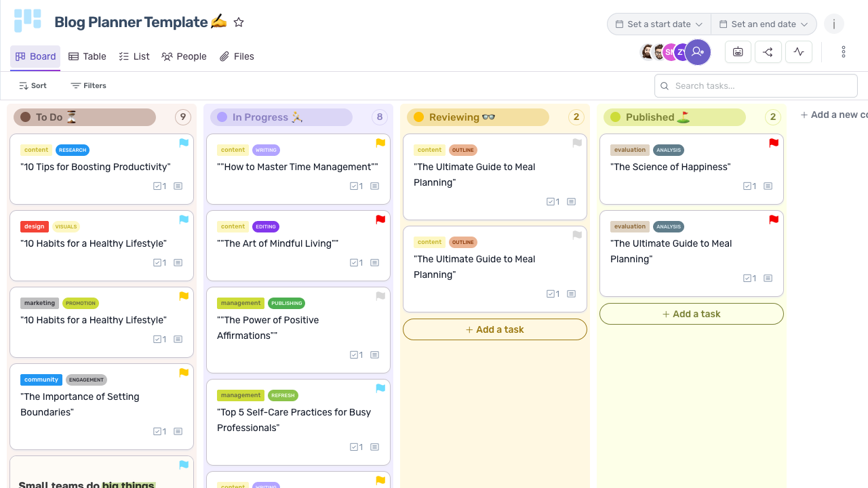868x488 pixels.
Task: Click red flag on "The Science of Happiness"
Action: click(774, 143)
